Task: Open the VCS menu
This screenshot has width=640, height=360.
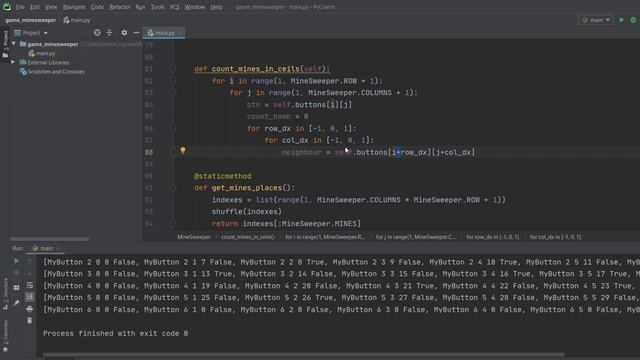Action: 174,7
